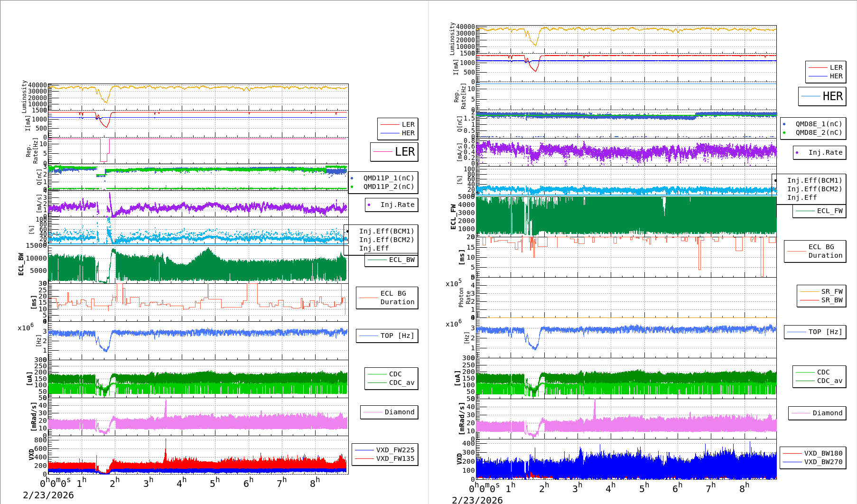This screenshot has height=504, width=857.
Task: Select the VXD_BW180 legend entry
Action: [813, 453]
